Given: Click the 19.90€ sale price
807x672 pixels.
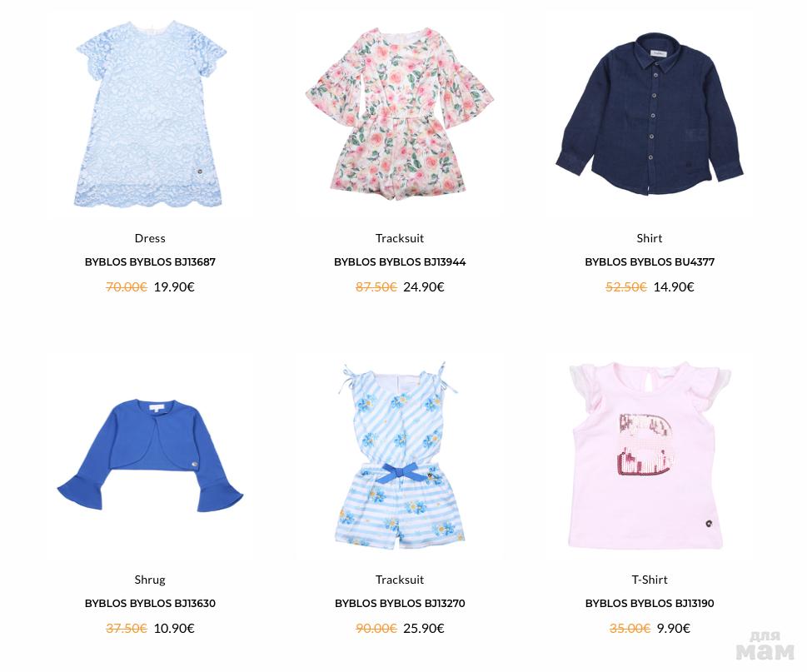Looking at the screenshot, I should pyautogui.click(x=174, y=286).
